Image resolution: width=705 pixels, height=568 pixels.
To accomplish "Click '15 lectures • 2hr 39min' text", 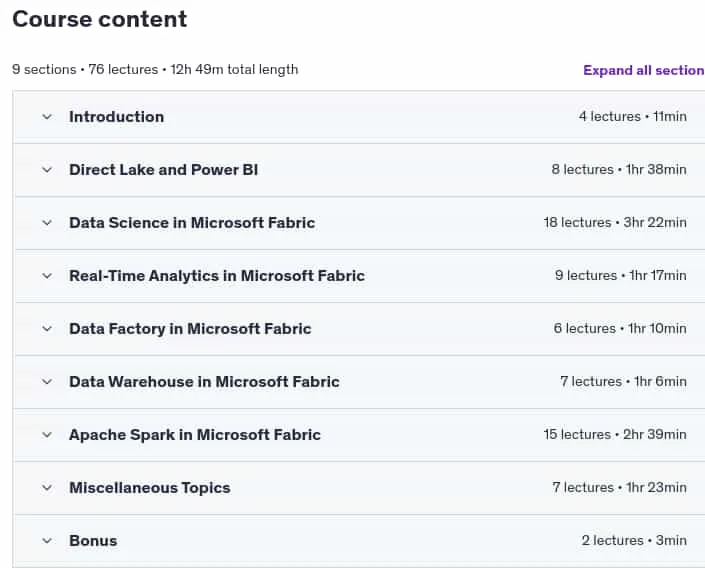I will [x=615, y=434].
